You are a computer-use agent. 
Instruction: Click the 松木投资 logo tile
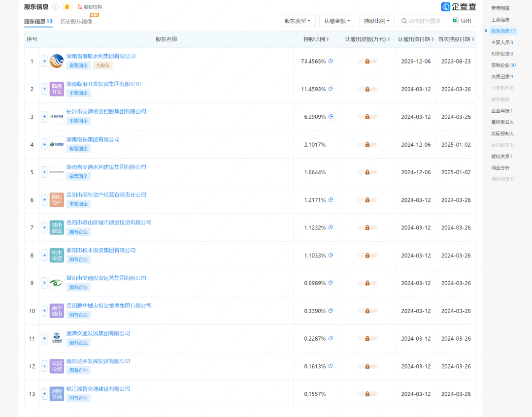[57, 256]
